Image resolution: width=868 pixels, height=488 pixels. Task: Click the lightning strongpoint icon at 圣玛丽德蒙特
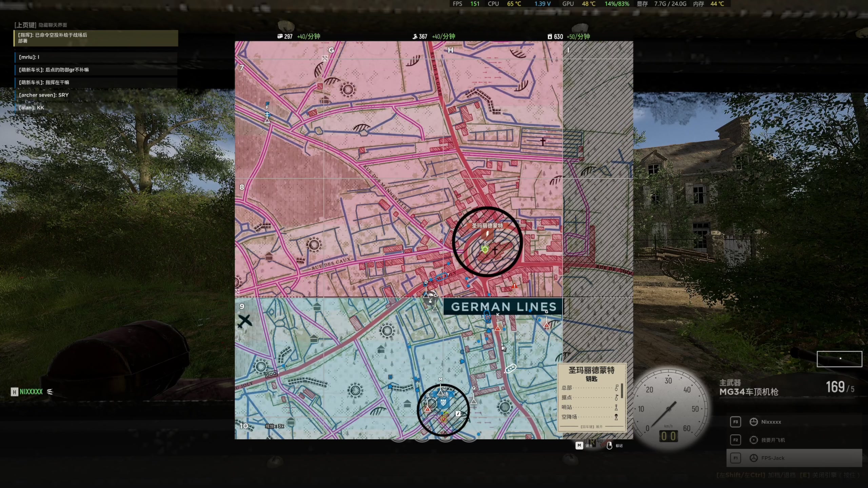pos(487,234)
